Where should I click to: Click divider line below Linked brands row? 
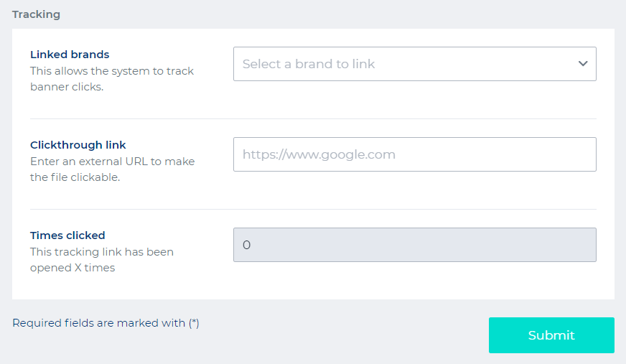pos(313,118)
